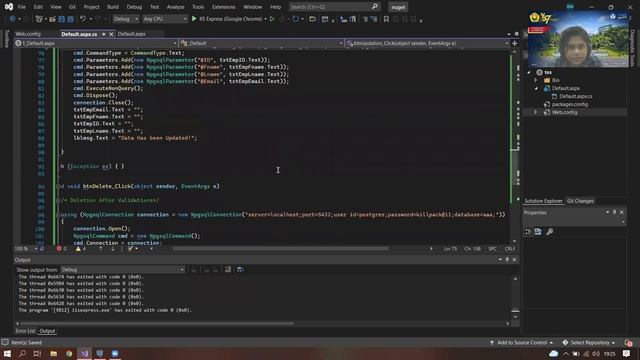Start debugging with the green IIS Express play icon
The height and width of the screenshot is (360, 640).
pyautogui.click(x=194, y=19)
